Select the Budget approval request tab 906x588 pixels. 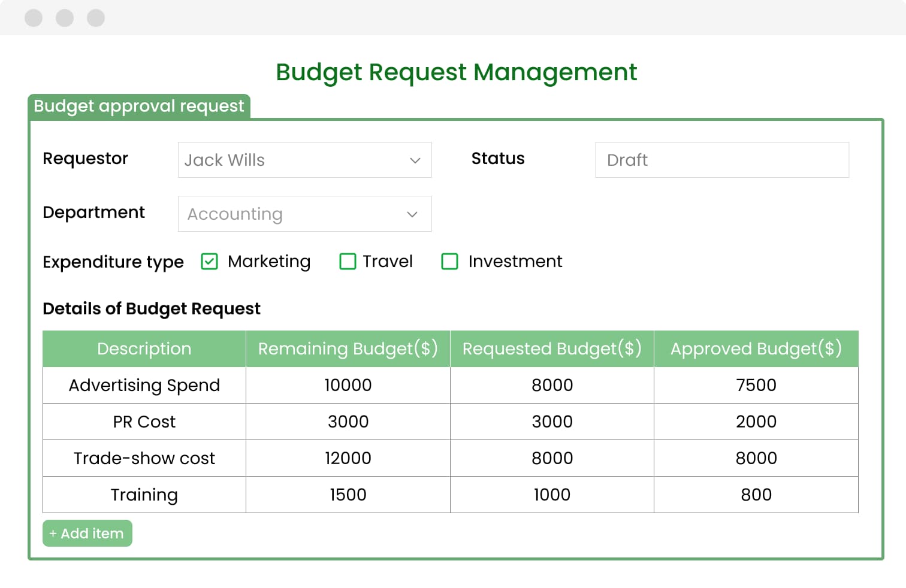coord(139,107)
